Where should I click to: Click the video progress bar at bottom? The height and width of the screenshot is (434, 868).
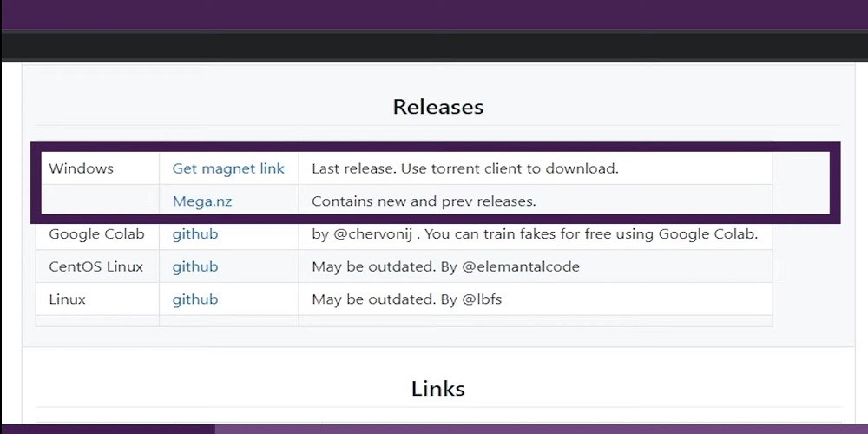[x=434, y=429]
